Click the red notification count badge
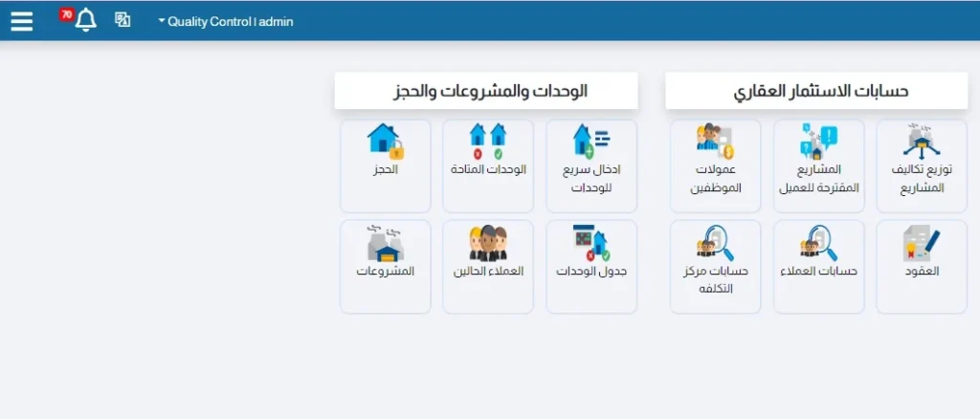 pyautogui.click(x=67, y=13)
